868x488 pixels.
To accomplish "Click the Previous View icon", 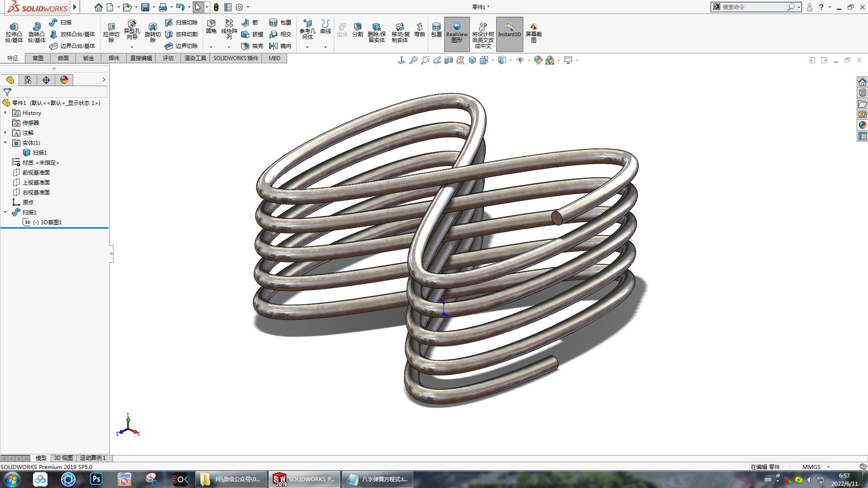I will [x=436, y=60].
